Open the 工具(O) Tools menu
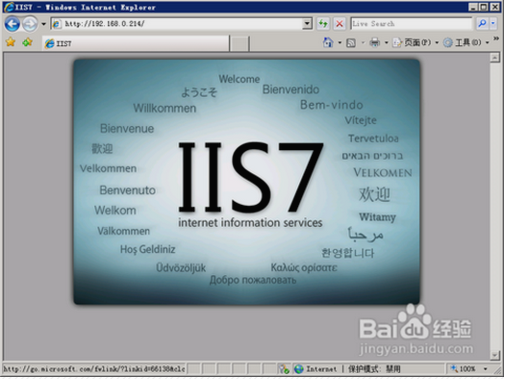The width and height of the screenshot is (515, 379). (x=466, y=42)
